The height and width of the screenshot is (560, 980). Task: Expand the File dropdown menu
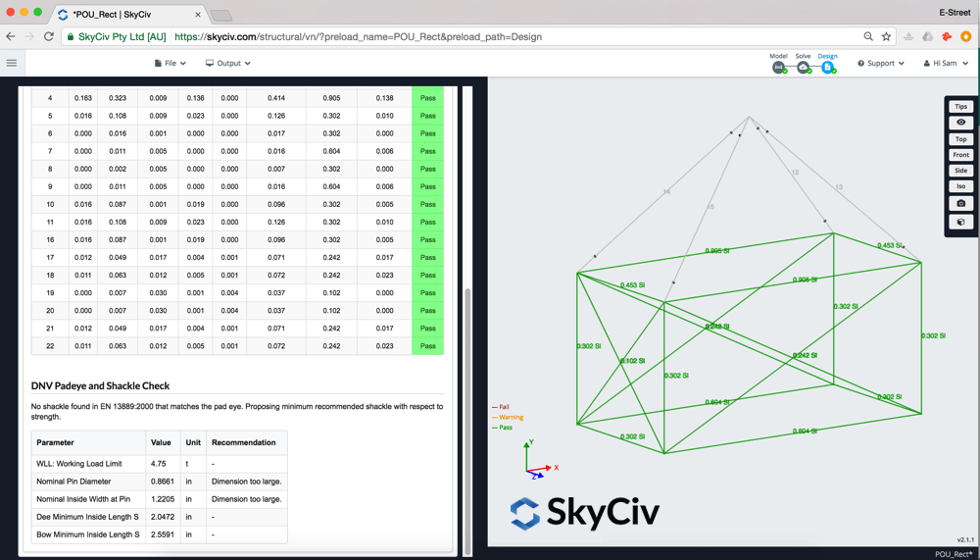click(x=170, y=63)
